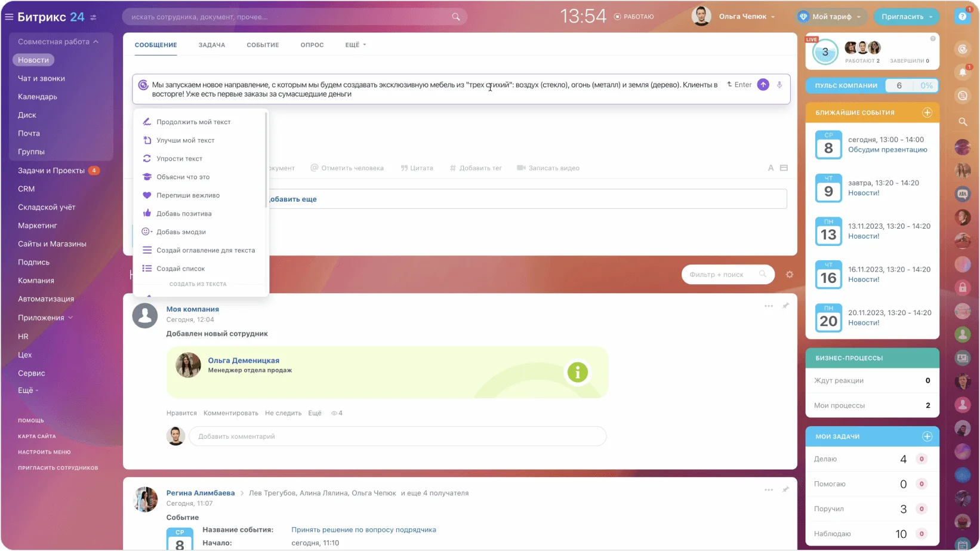Open the Обсудим презентацию event link
This screenshot has height=551, width=980.
(x=887, y=150)
